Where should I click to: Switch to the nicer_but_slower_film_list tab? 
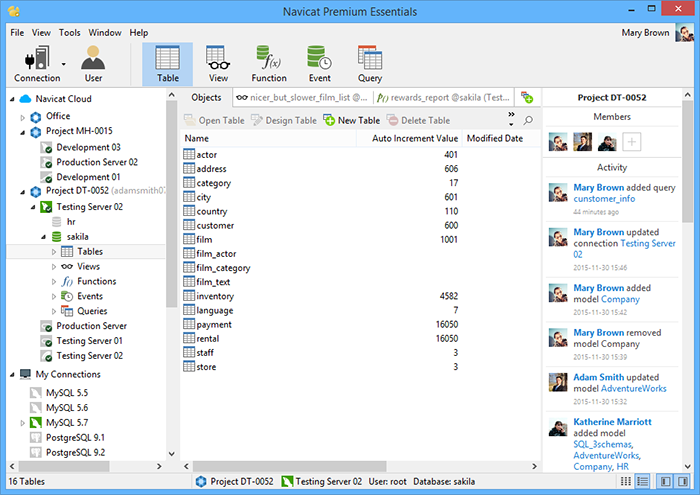[x=302, y=97]
